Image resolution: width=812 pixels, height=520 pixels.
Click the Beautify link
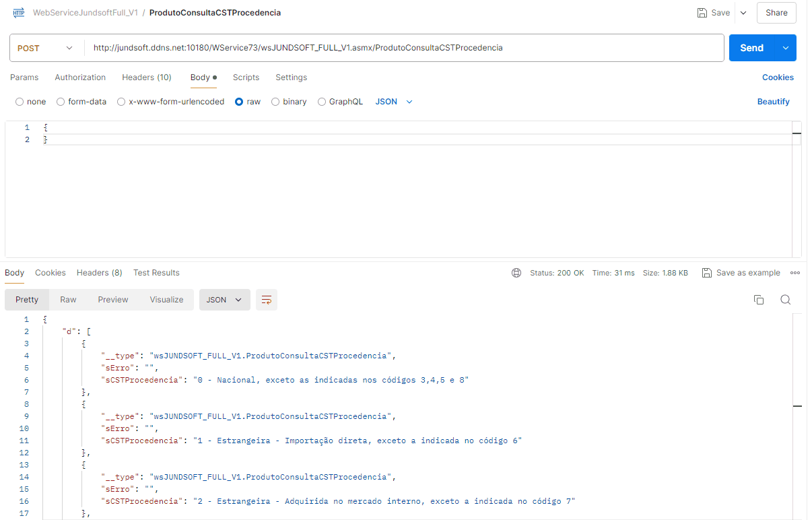pyautogui.click(x=773, y=102)
